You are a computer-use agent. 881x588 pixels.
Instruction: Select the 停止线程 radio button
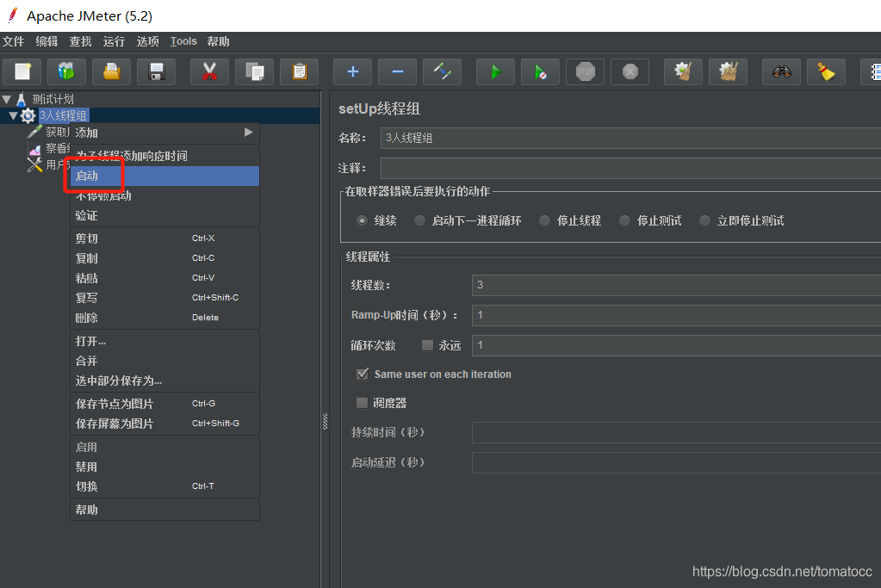pyautogui.click(x=544, y=220)
